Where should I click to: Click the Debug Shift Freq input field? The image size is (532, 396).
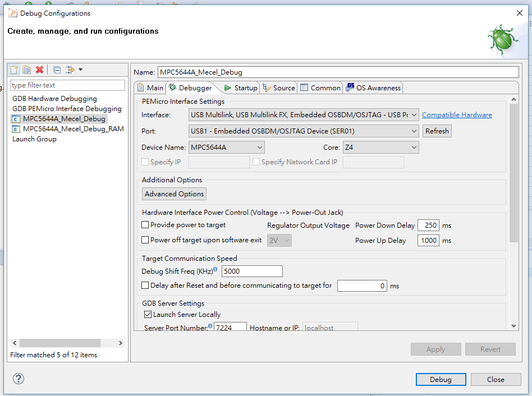252,271
